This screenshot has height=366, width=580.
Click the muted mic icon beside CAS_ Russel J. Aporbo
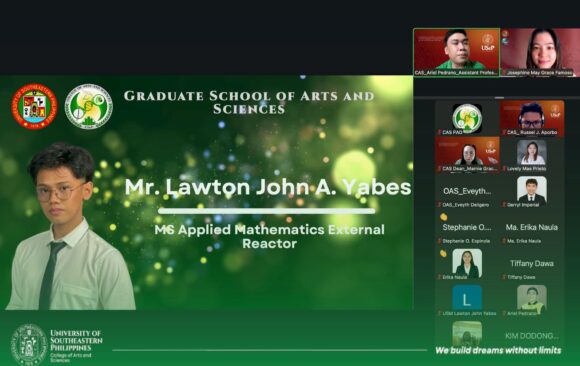pos(504,132)
